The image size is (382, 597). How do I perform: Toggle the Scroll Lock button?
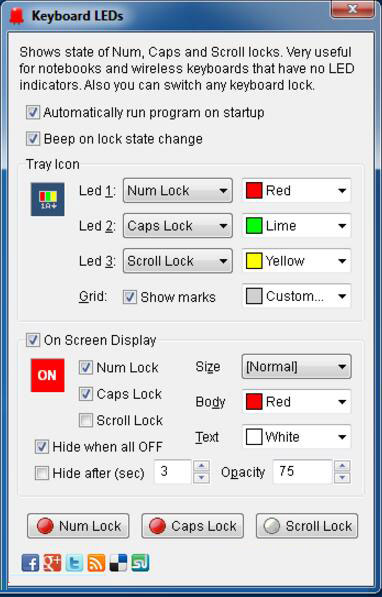[x=307, y=526]
